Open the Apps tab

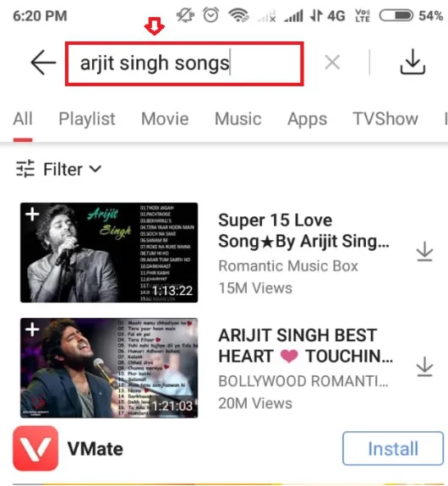(x=307, y=120)
